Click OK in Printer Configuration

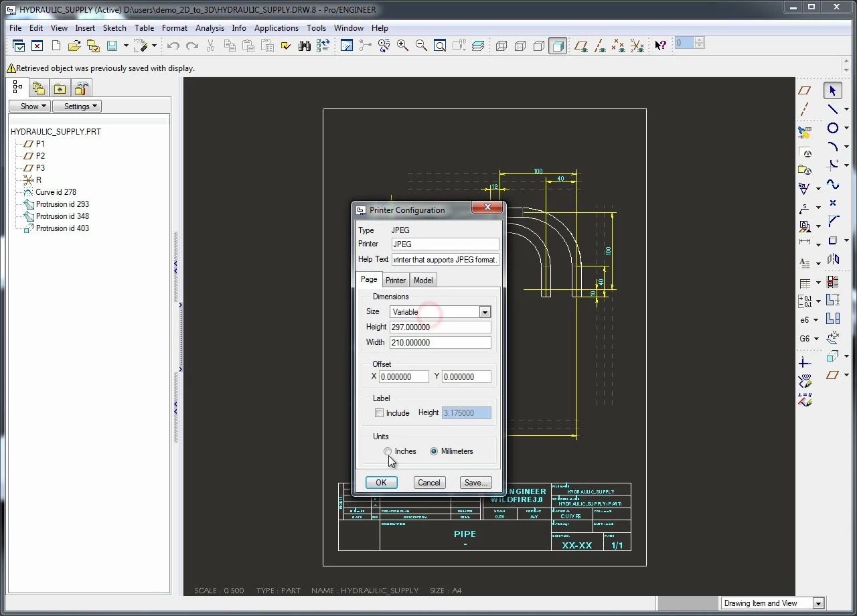click(381, 482)
